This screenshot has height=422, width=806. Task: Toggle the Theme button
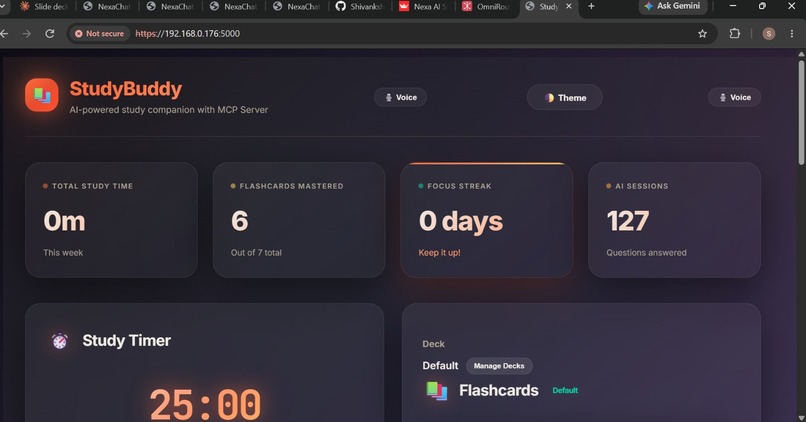coord(564,98)
